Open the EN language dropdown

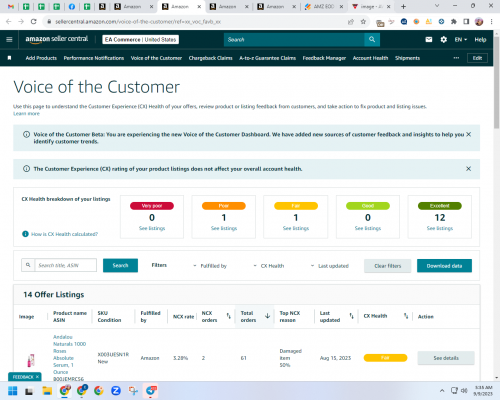click(461, 40)
